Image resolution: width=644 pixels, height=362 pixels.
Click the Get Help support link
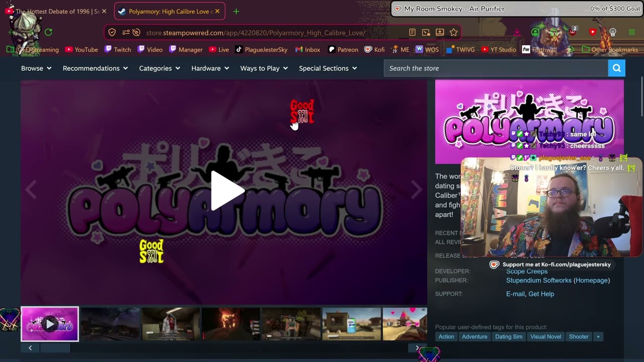[541, 294]
